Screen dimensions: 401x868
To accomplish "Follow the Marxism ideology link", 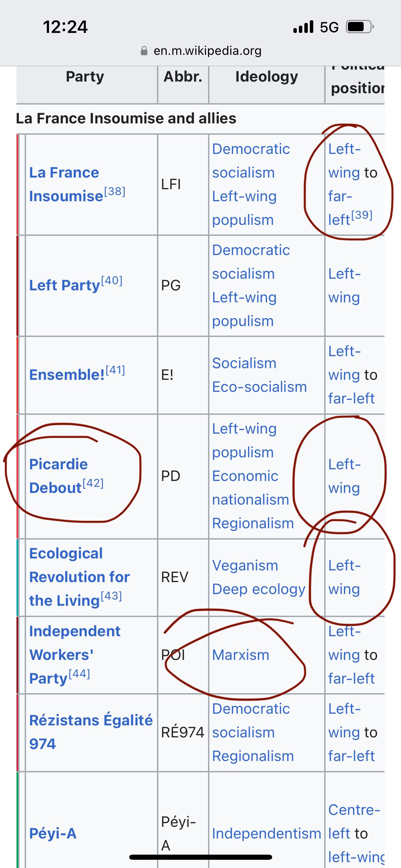I will 241,655.
